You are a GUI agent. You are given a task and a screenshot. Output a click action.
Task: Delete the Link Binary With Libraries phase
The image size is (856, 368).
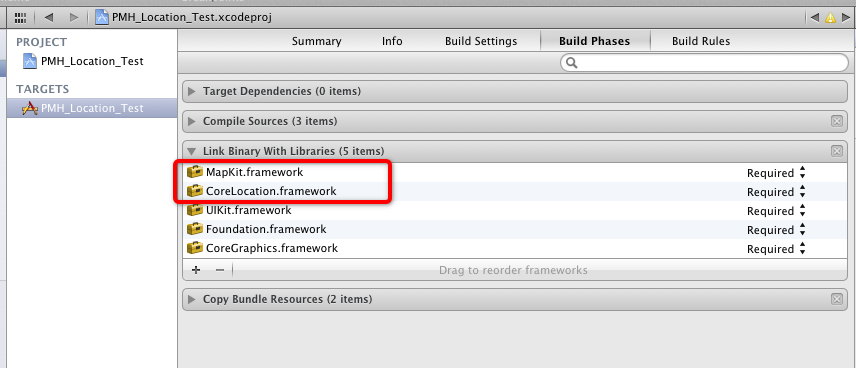836,151
